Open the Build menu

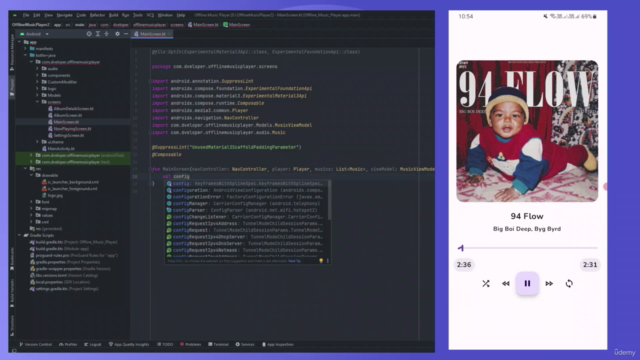[x=113, y=15]
